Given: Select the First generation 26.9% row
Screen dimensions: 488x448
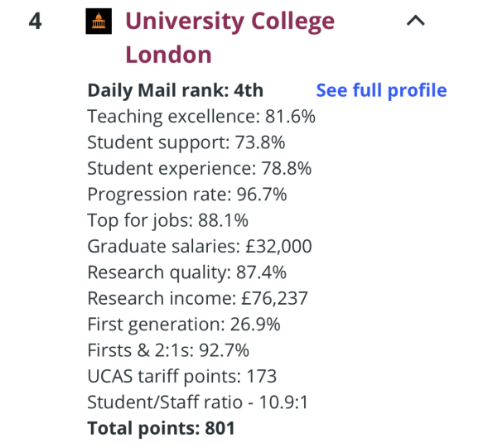Looking at the screenshot, I should tap(184, 325).
